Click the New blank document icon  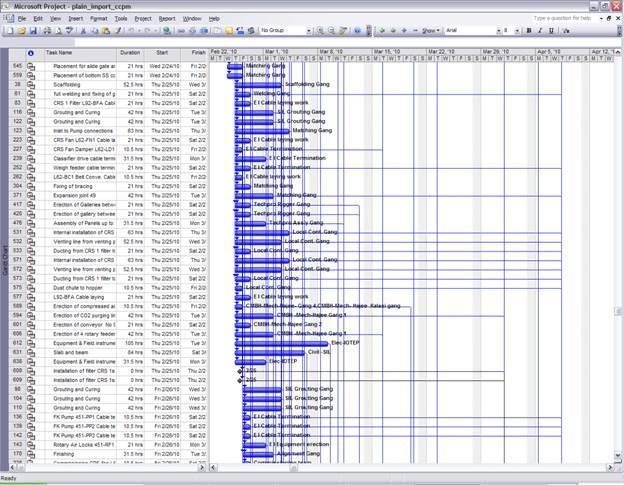(7, 31)
